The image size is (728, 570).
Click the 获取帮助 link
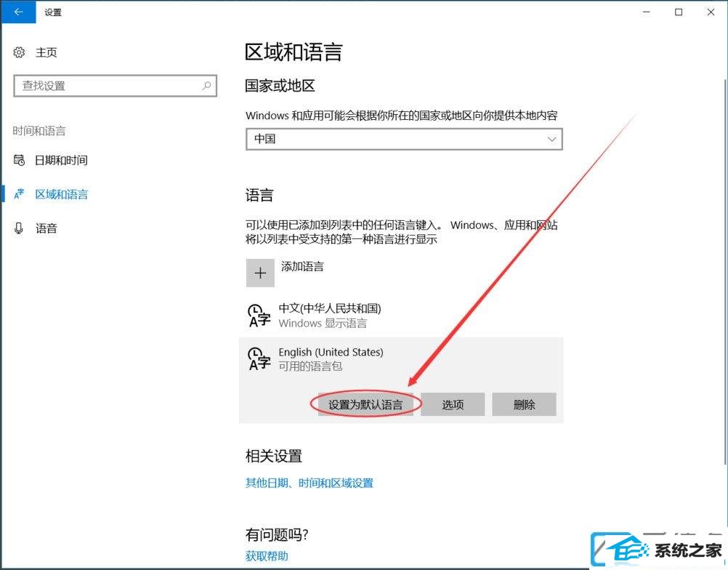pyautogui.click(x=267, y=556)
